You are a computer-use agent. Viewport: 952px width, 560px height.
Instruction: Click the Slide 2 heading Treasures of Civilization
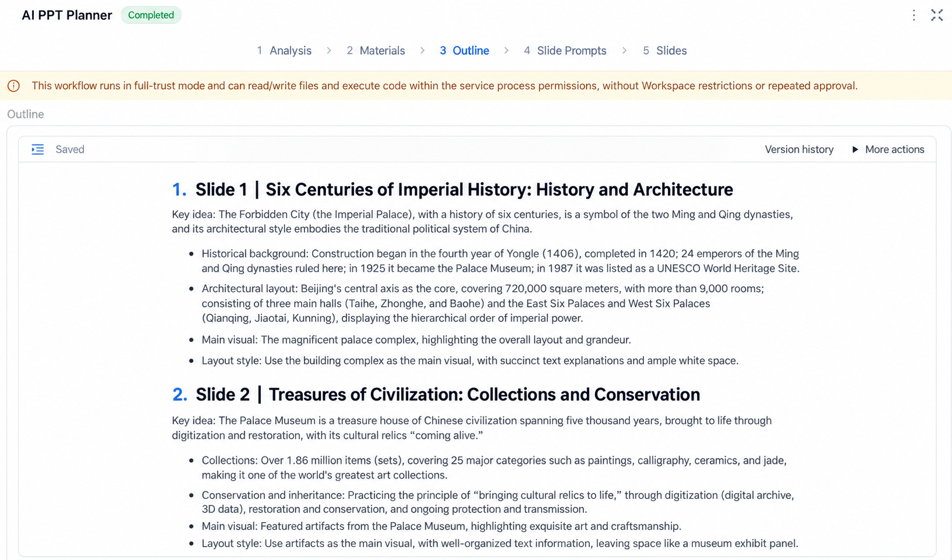click(x=448, y=395)
